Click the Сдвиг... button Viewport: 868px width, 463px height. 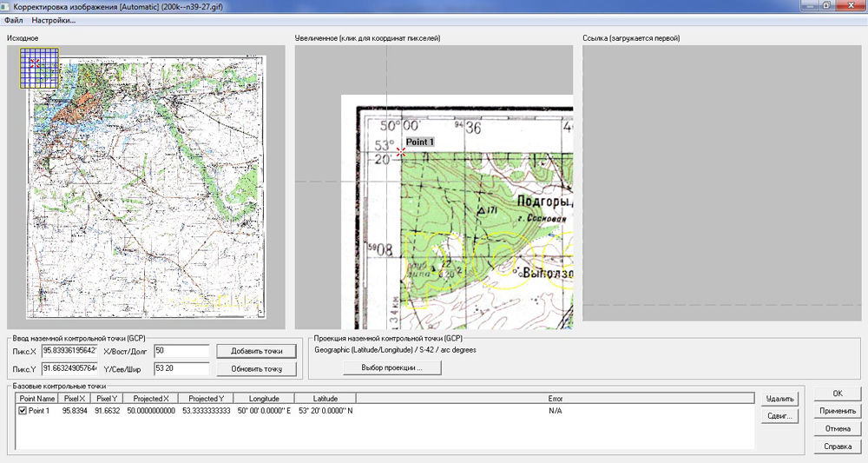(779, 417)
